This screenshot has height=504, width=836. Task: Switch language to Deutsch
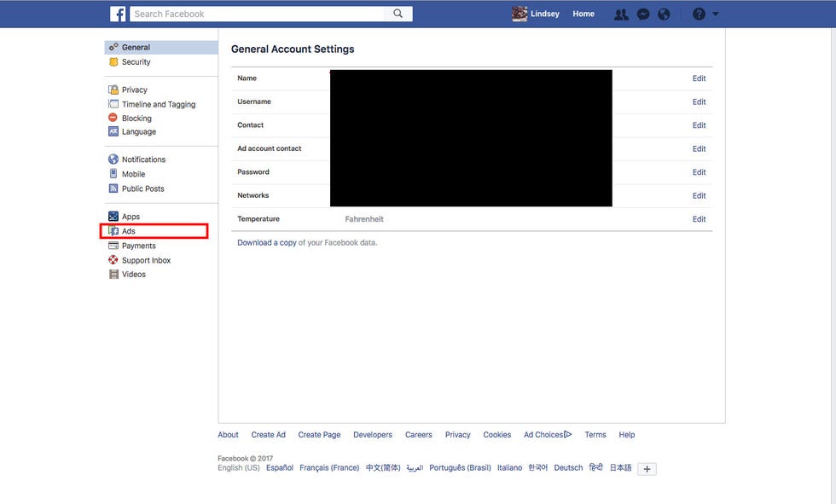[568, 468]
